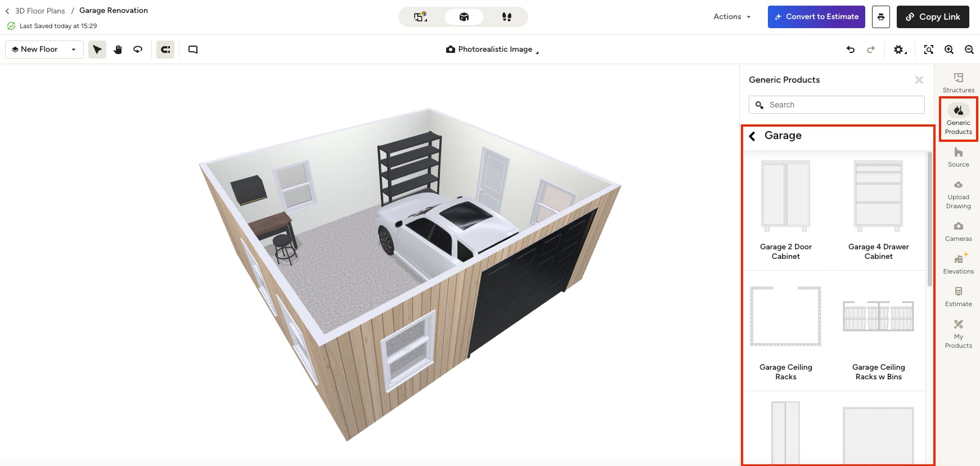Open the Upload Drawing sidebar tab

[959, 195]
